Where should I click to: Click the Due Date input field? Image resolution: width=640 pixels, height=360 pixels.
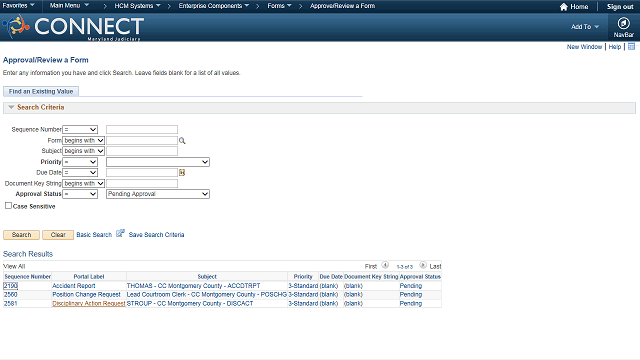(x=142, y=173)
